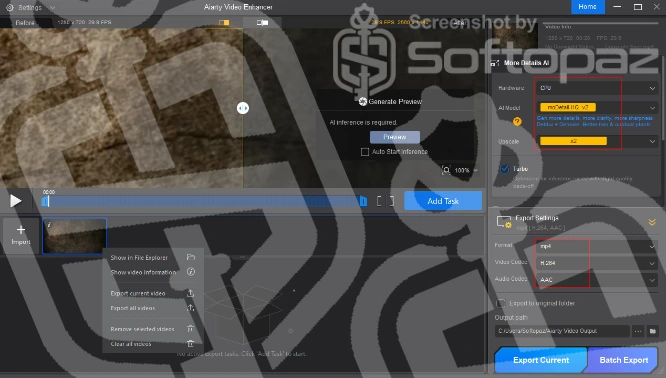
Task: Open the 100% zoom dropdown
Action: coord(466,170)
